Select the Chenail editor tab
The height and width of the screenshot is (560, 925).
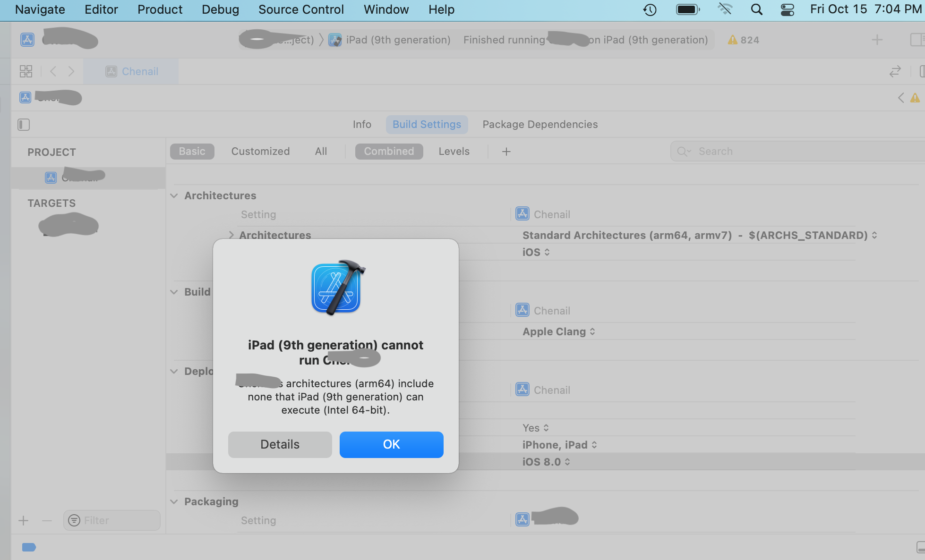131,71
